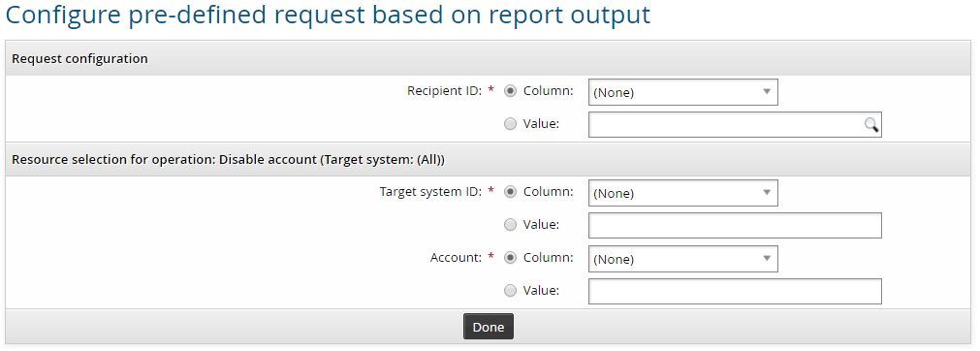Screen dimensions: 980x351
Task: Click the Recipient ID value input field
Action: [735, 124]
